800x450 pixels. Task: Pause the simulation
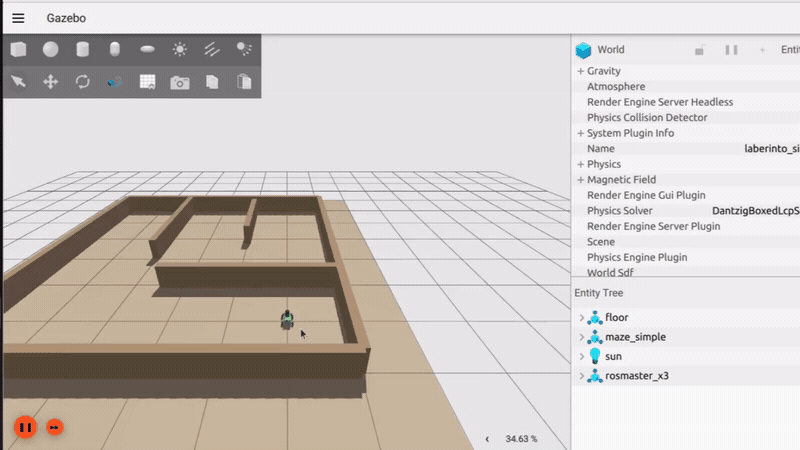[x=25, y=427]
